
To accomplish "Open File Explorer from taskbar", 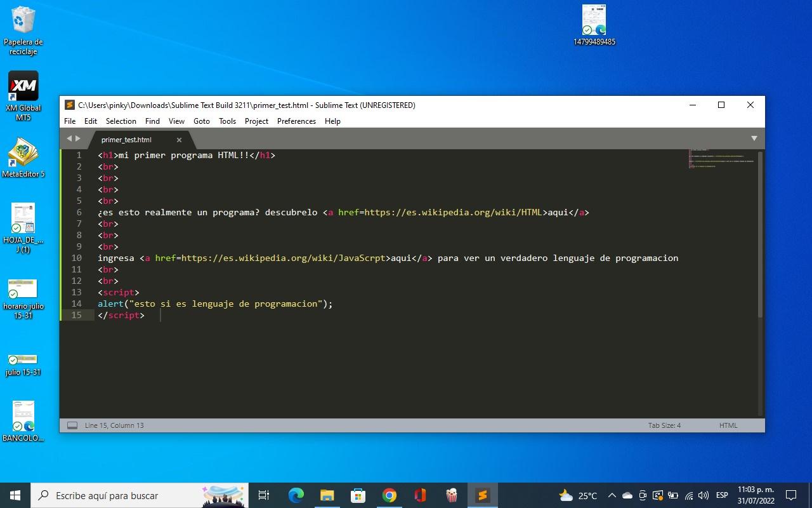I will click(327, 495).
